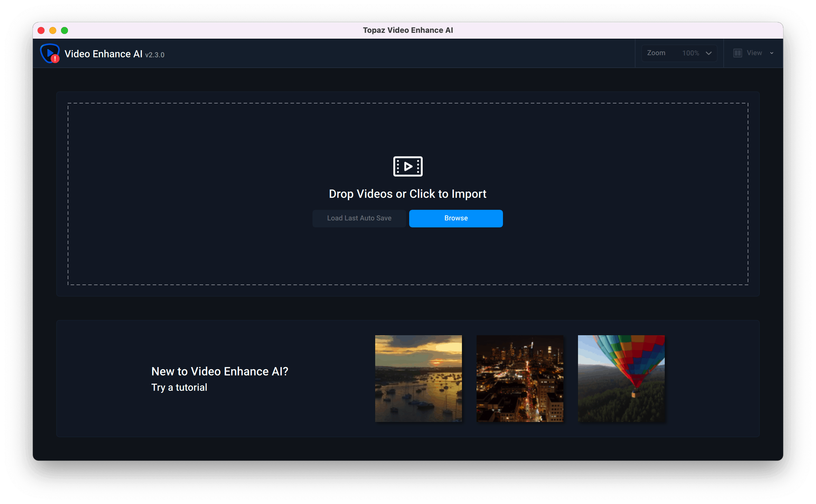
Task: Click the View panel icon
Action: point(737,52)
